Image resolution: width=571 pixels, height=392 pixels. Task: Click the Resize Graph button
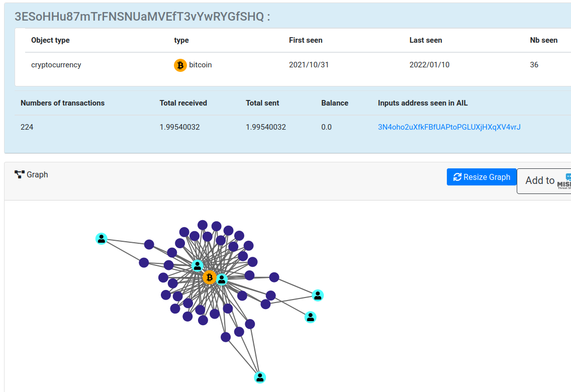[x=482, y=177]
